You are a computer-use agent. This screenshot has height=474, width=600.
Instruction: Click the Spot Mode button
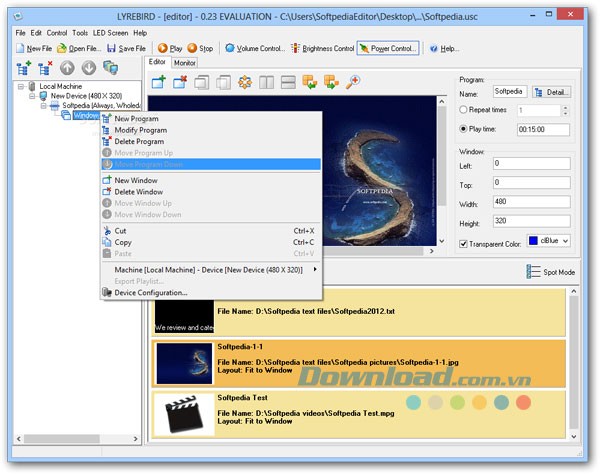(551, 272)
